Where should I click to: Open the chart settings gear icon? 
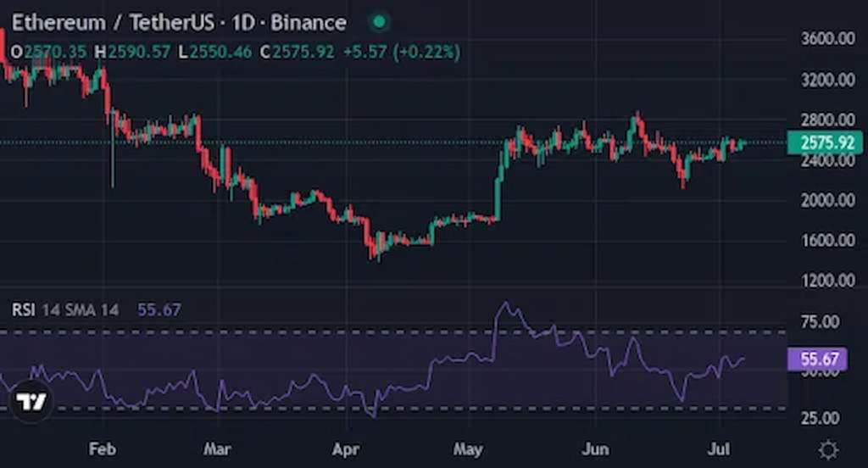[x=828, y=449]
